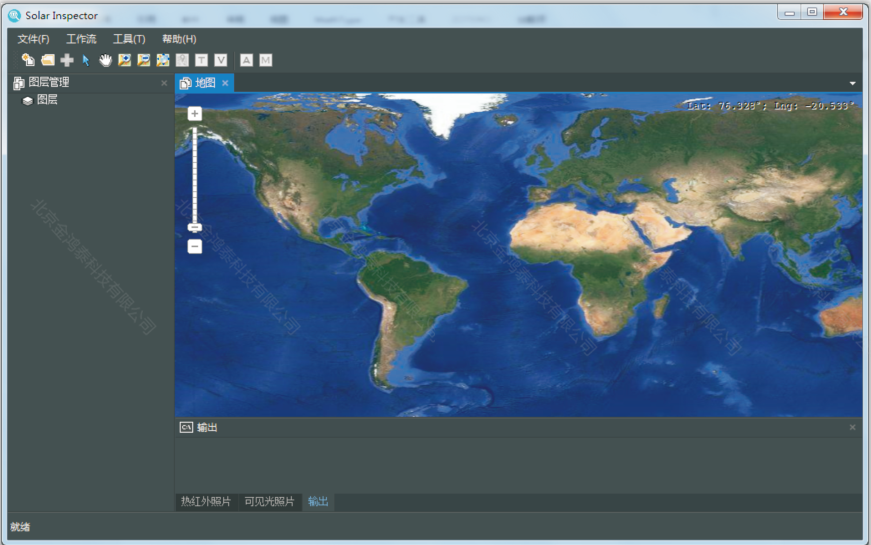The height and width of the screenshot is (545, 871).
Task: Select the arrow pointer tool
Action: pos(86,61)
